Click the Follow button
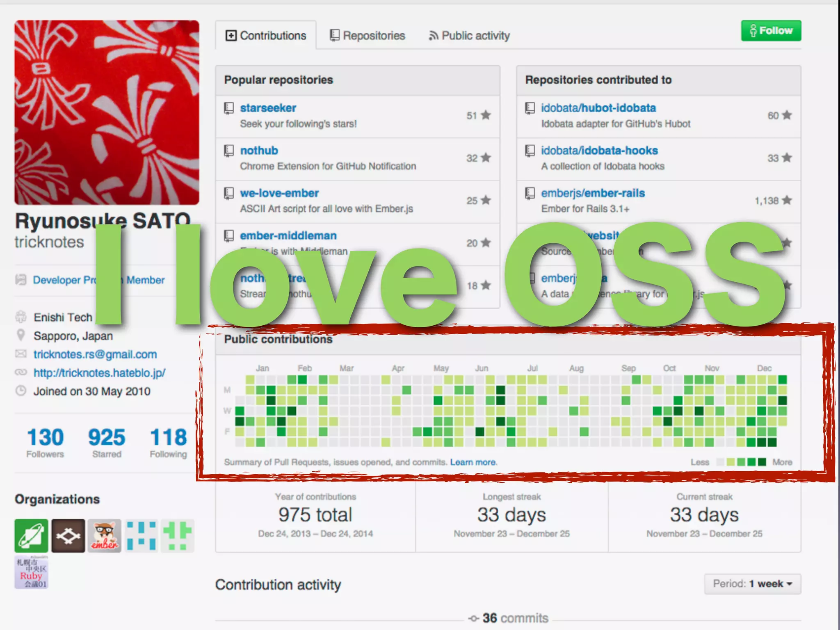The width and height of the screenshot is (840, 630). [x=771, y=30]
